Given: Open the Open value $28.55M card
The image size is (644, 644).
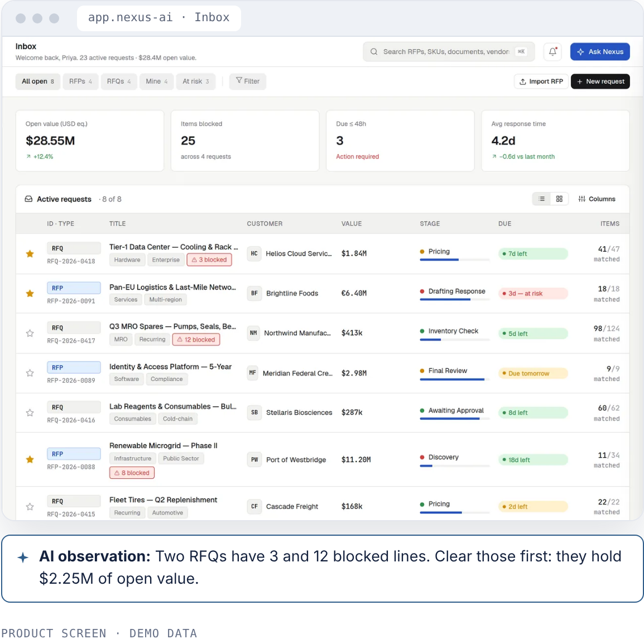Looking at the screenshot, I should coord(89,141).
